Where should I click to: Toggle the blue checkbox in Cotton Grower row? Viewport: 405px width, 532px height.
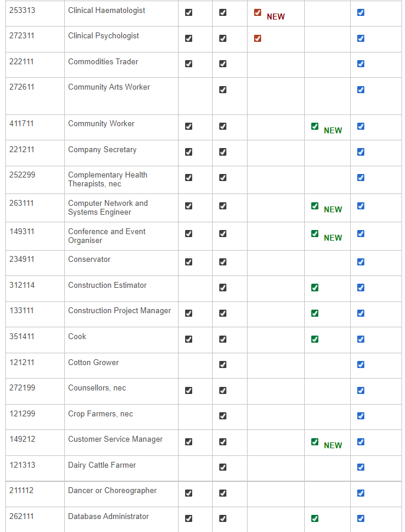click(361, 364)
